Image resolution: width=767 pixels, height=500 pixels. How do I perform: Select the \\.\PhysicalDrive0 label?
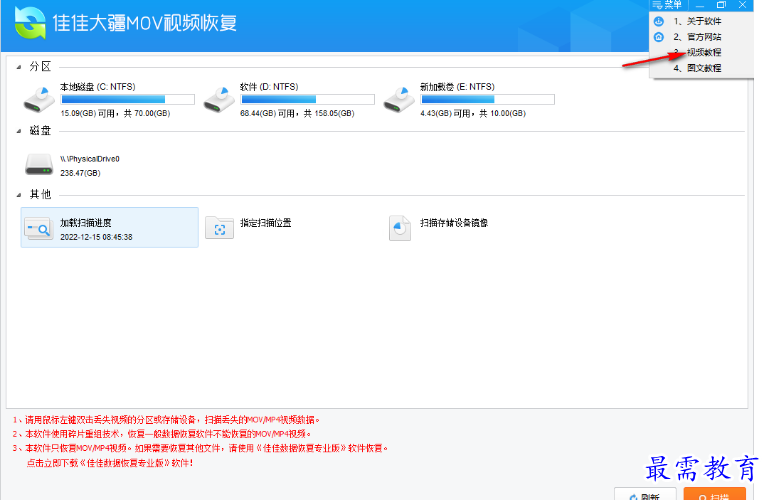90,159
